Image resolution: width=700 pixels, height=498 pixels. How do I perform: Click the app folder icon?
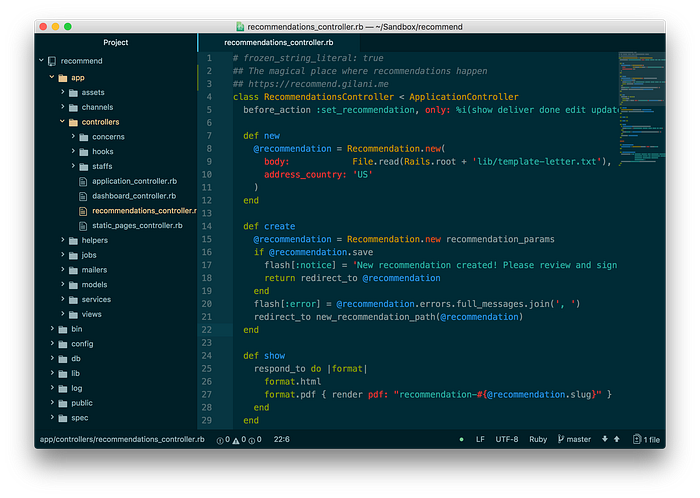click(x=63, y=78)
